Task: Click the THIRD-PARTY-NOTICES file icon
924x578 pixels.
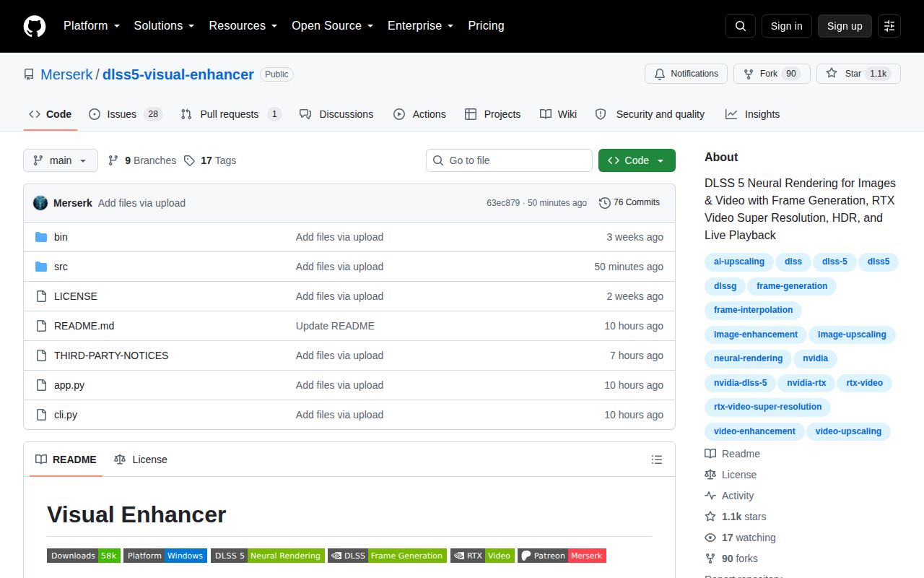Action: click(41, 355)
